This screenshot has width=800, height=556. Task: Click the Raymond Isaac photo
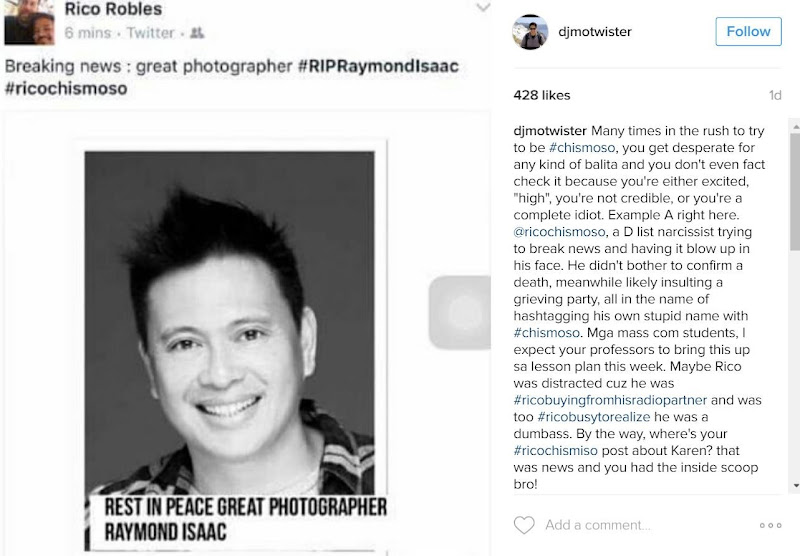229,323
